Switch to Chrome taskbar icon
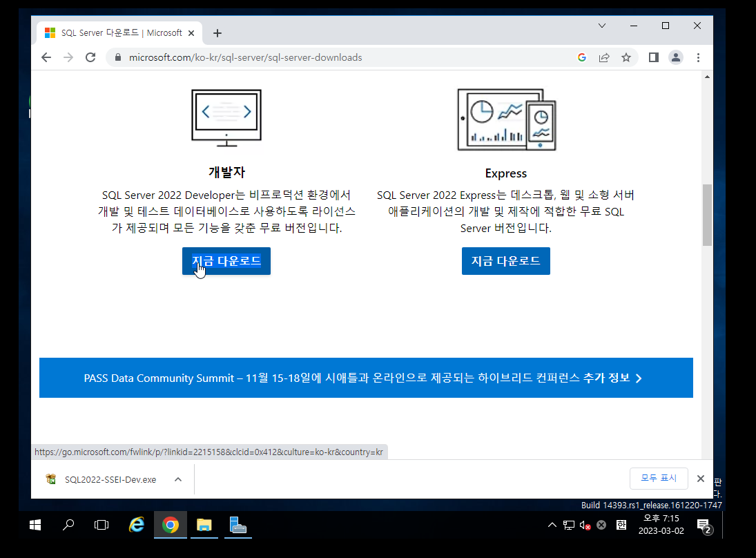This screenshot has height=558, width=756. 171,525
